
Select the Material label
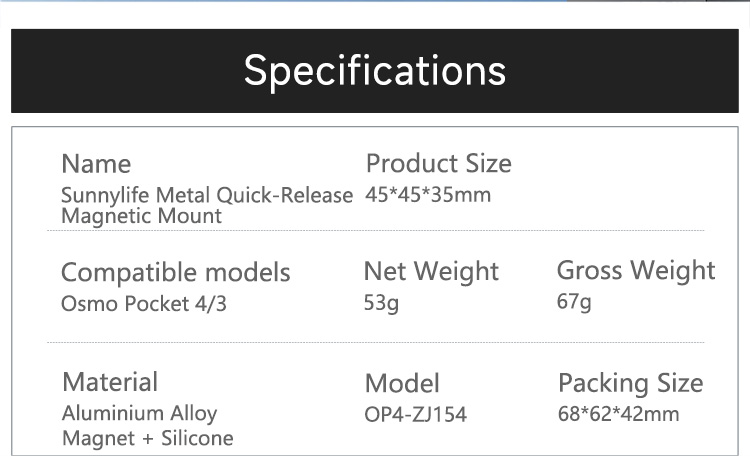pyautogui.click(x=110, y=382)
